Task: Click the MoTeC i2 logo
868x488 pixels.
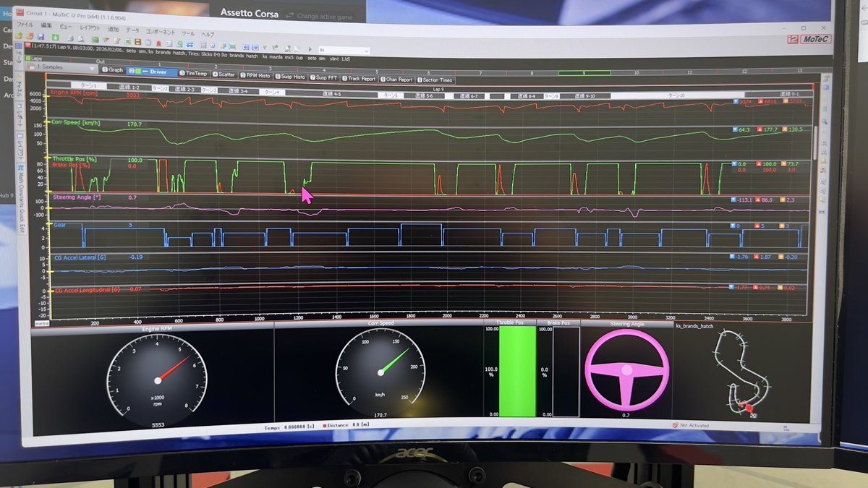Action: (810, 38)
